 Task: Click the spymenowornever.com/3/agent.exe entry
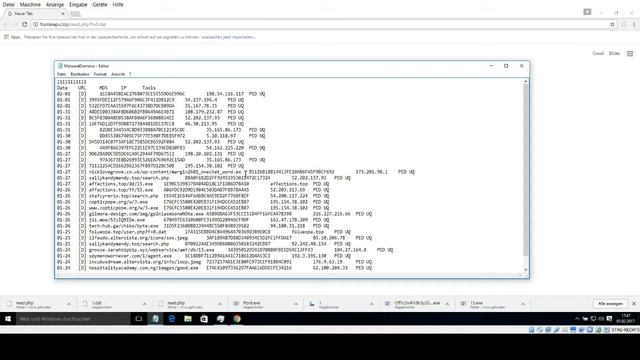(130, 256)
